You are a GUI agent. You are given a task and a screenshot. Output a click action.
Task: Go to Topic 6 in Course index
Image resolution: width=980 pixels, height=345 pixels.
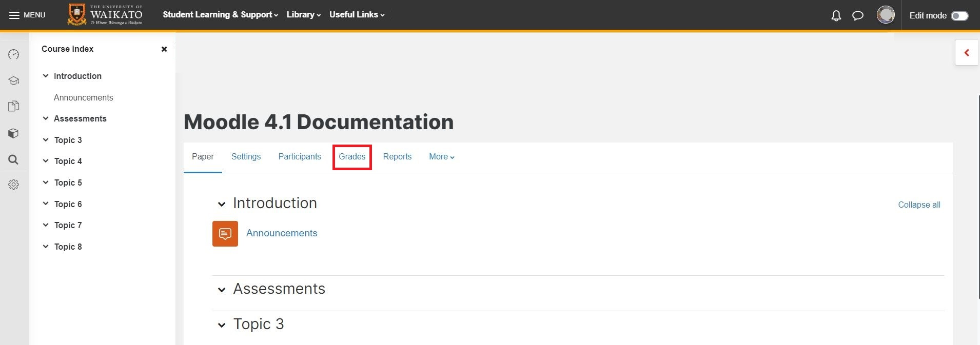coord(68,204)
